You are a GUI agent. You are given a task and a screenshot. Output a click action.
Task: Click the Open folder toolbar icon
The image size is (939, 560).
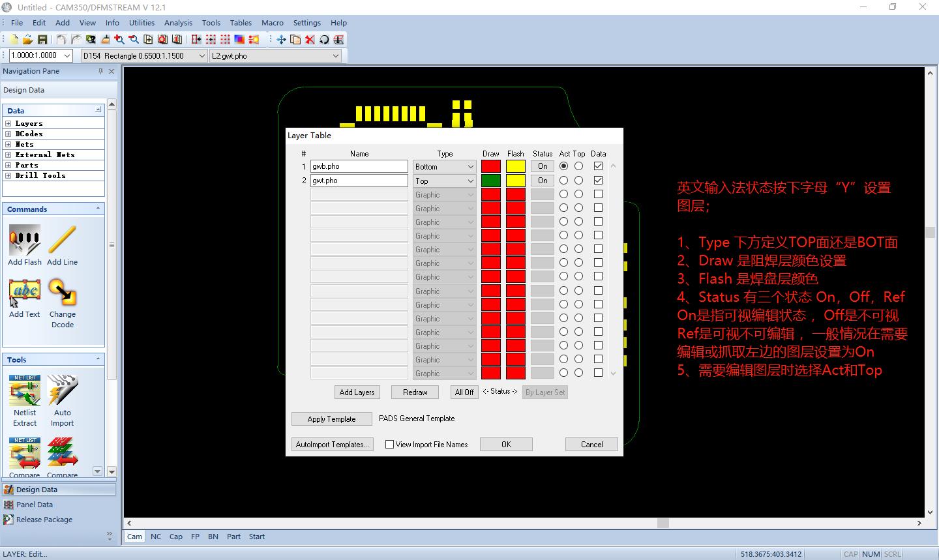[x=27, y=40]
